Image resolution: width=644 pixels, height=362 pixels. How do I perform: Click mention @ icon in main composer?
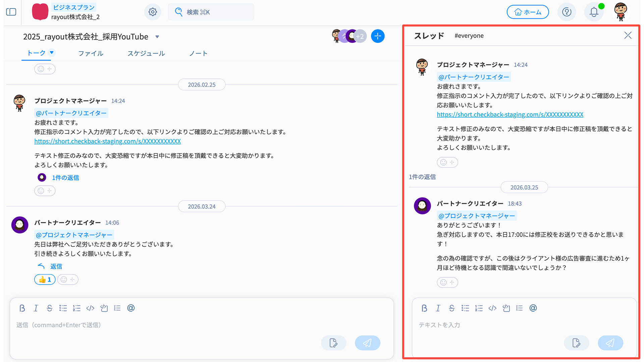[131, 308]
